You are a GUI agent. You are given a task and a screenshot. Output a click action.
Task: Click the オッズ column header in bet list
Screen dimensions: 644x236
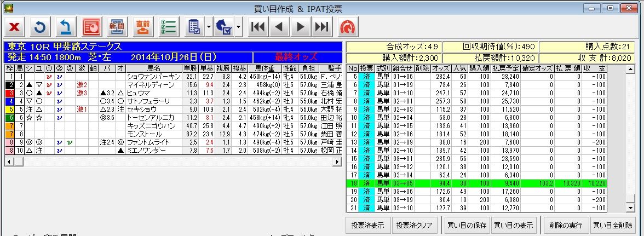[x=440, y=68]
